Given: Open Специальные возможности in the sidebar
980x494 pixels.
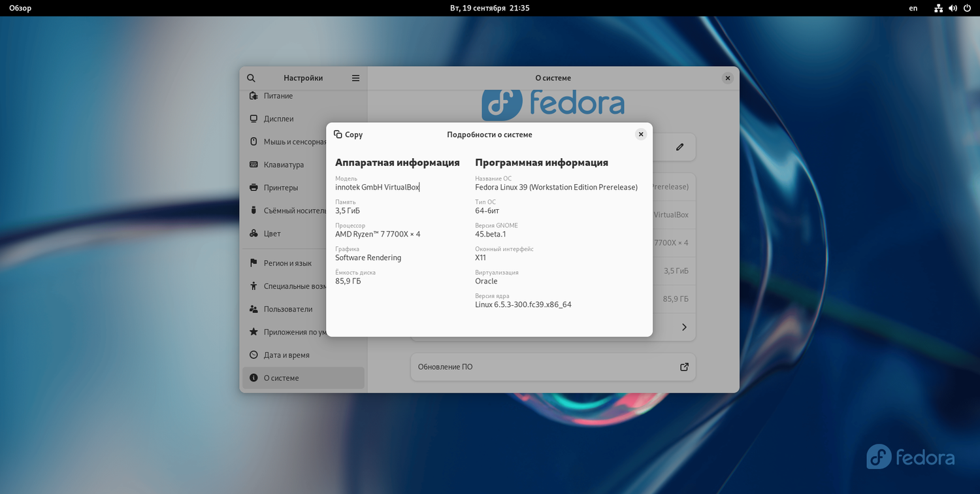Looking at the screenshot, I should [x=303, y=286].
